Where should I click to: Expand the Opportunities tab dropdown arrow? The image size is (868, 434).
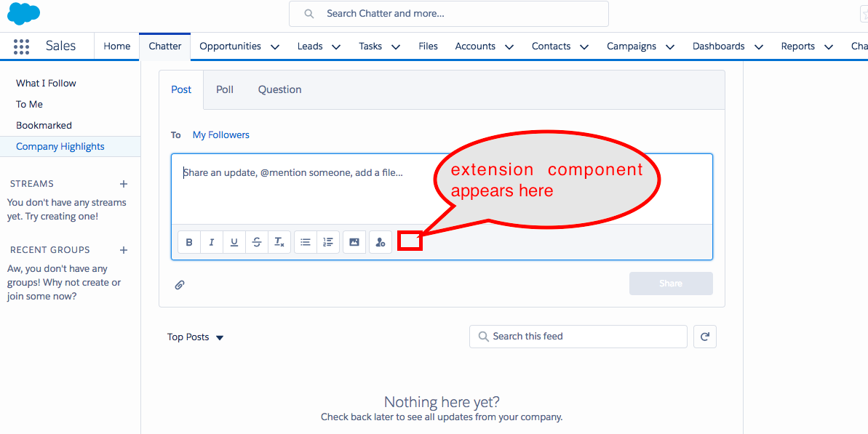275,47
